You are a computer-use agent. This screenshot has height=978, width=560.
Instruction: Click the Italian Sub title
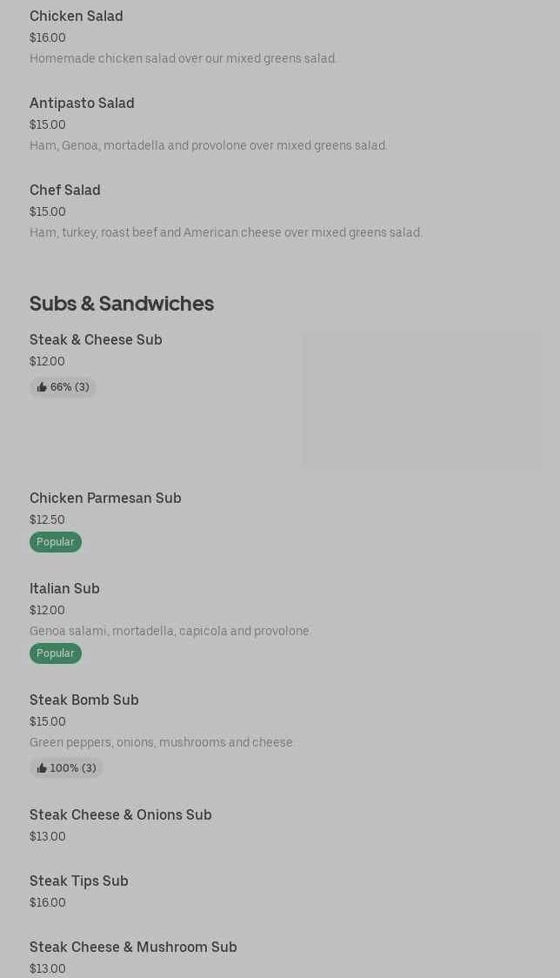tap(64, 588)
